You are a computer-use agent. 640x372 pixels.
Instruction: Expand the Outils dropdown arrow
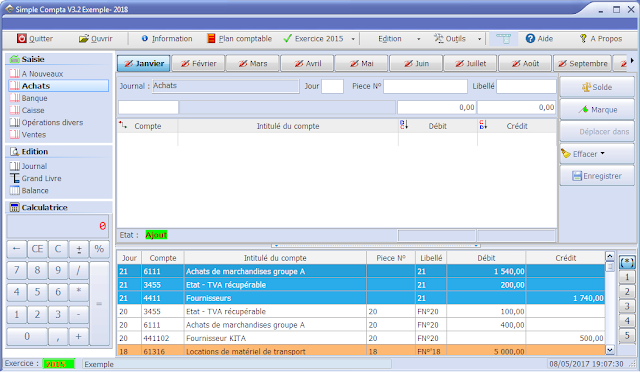[x=479, y=39]
